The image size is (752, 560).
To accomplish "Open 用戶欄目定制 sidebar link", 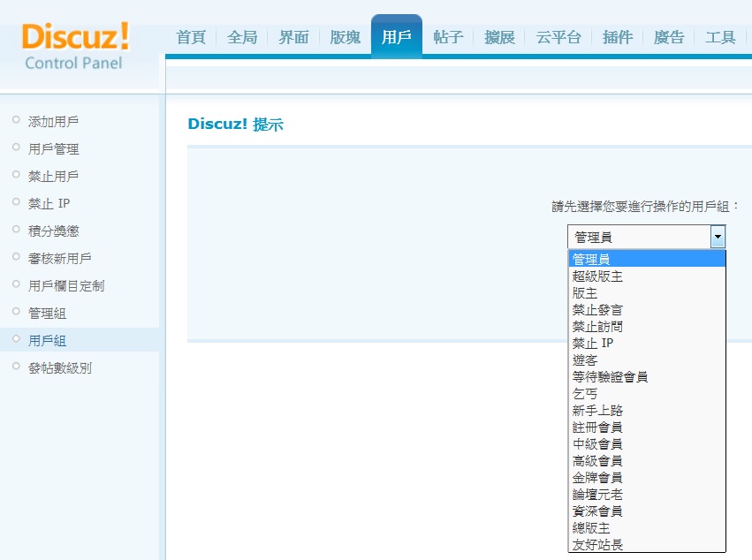I will (65, 286).
